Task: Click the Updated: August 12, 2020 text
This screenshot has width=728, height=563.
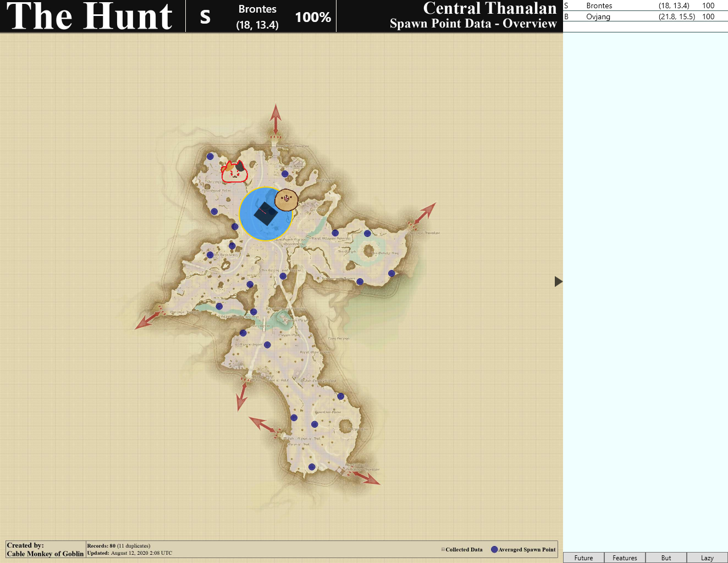Action: [130, 553]
